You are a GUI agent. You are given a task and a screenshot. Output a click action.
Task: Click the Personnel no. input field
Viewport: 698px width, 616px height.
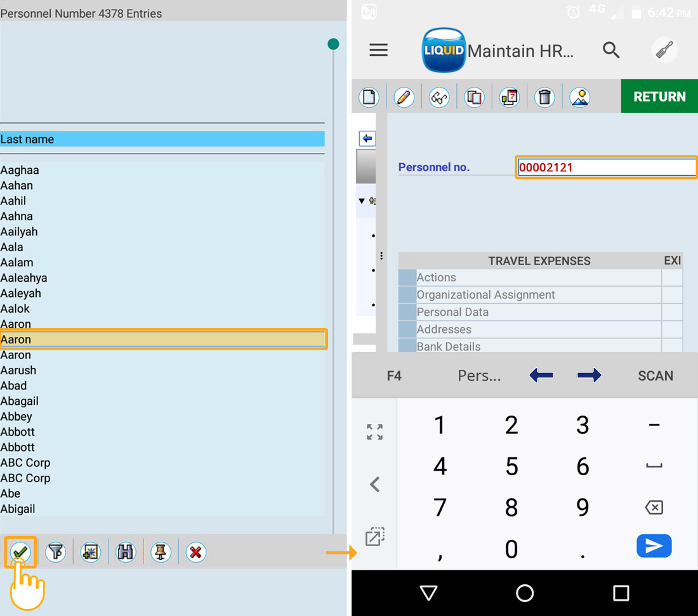click(606, 167)
